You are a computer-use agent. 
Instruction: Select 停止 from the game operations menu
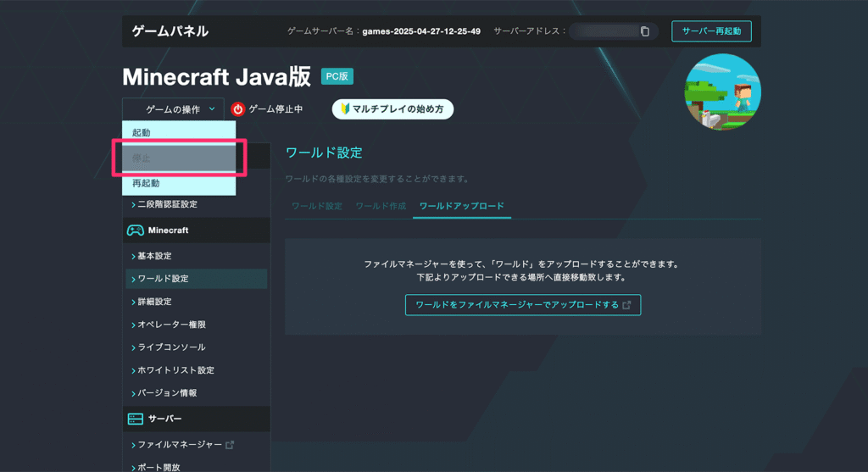(179, 158)
